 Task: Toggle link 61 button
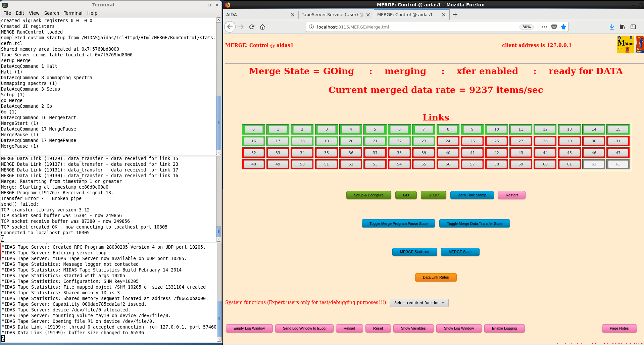point(569,164)
